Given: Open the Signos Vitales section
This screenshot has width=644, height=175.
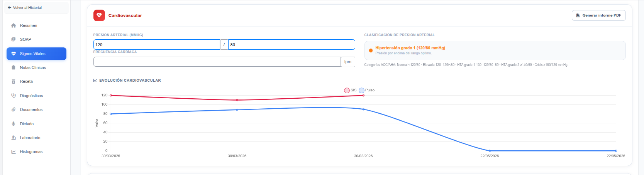Looking at the screenshot, I should click(x=36, y=54).
